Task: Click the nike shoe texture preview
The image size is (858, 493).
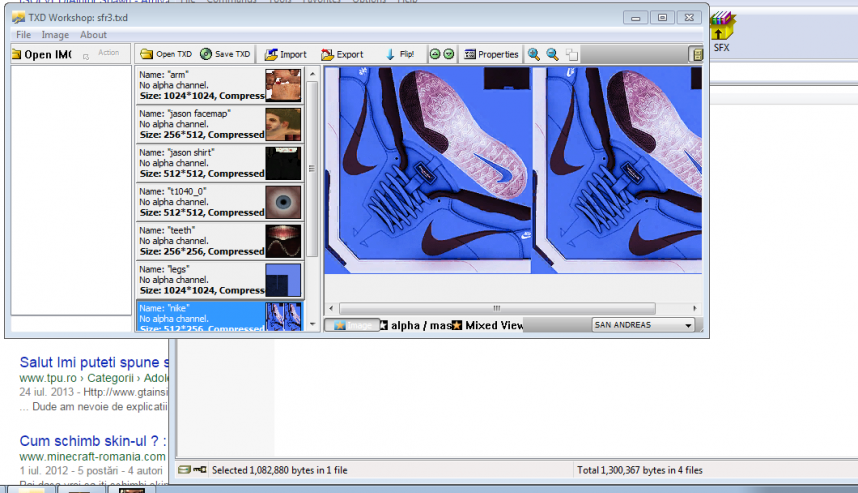Action: 513,170
